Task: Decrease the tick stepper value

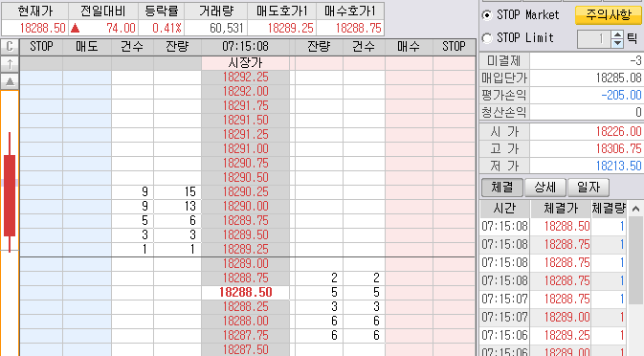Action: [617, 43]
